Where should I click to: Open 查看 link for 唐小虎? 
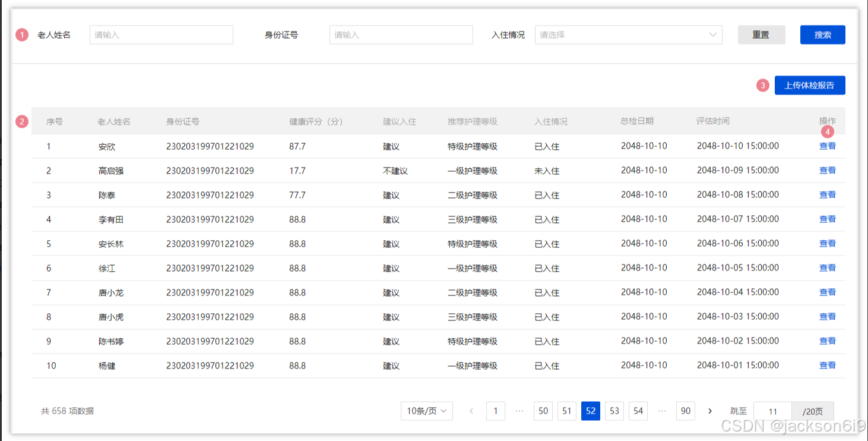pos(828,316)
